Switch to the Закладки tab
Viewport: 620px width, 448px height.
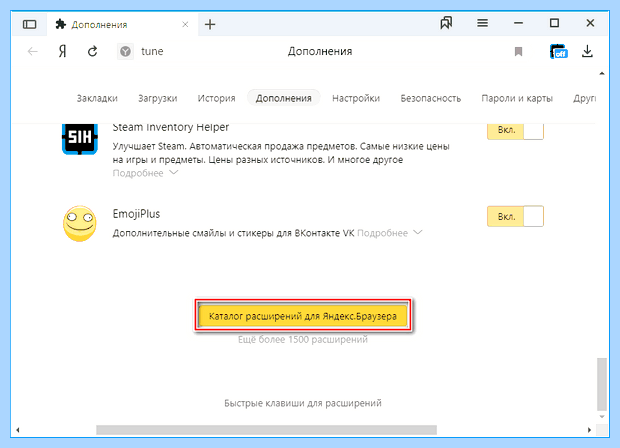pyautogui.click(x=97, y=98)
